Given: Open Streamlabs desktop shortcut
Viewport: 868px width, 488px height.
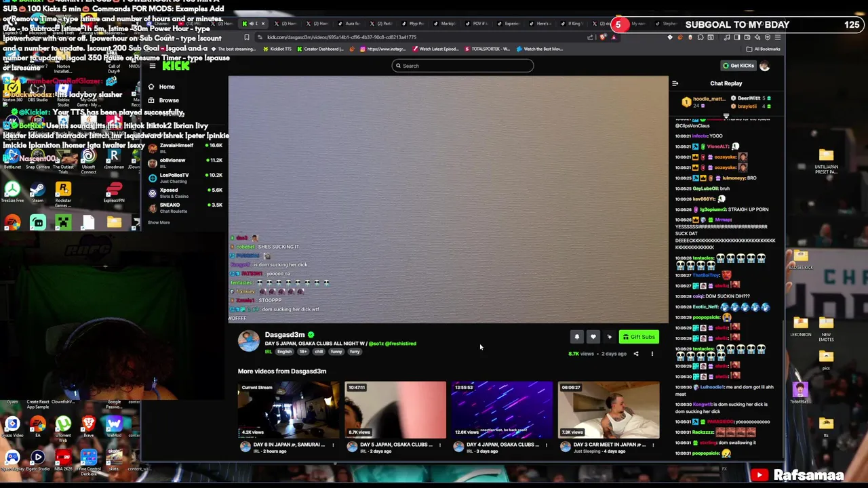Looking at the screenshot, I should [x=37, y=222].
